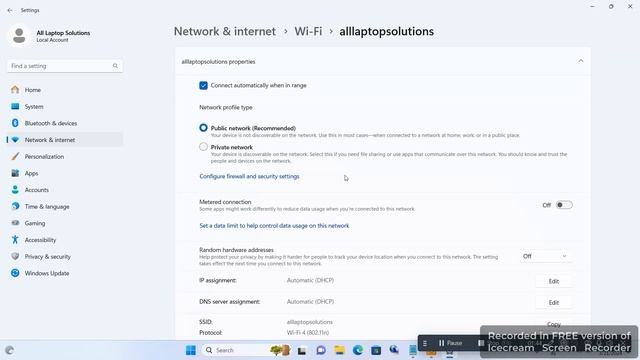Viewport: 640px width, 360px height.
Task: Open Microsoft Edge from the taskbar
Action: 358,350
